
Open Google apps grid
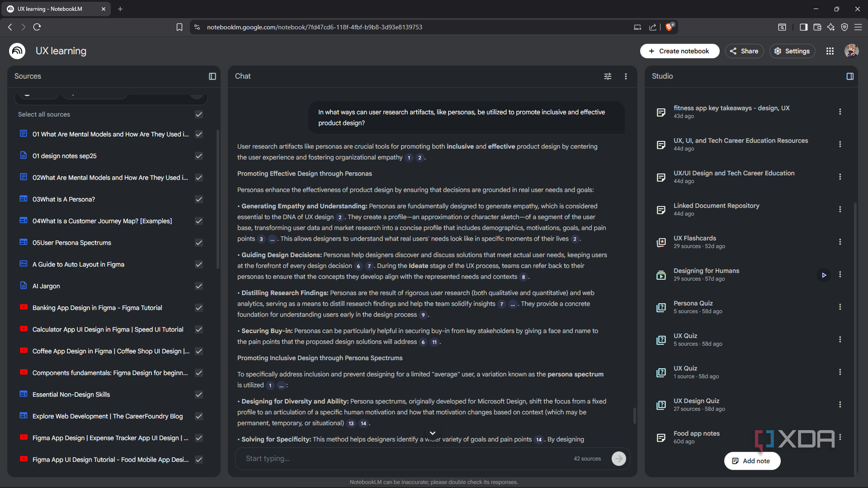point(830,51)
